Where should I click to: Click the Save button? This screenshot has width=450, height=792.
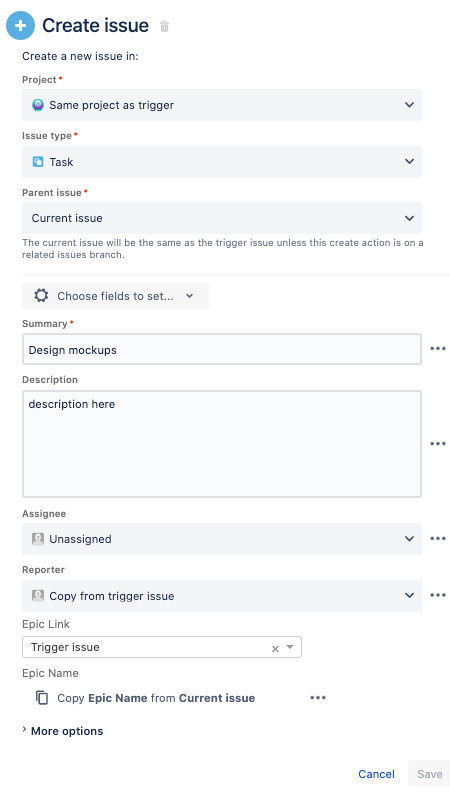pyautogui.click(x=429, y=774)
